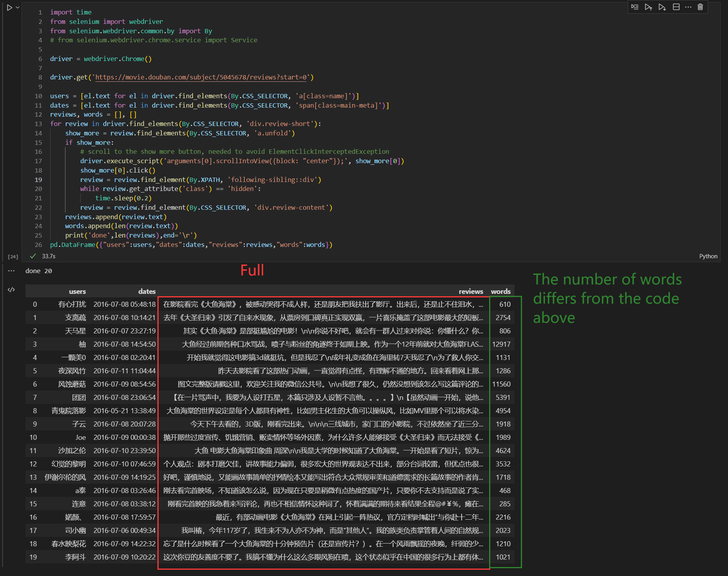
Task: Click date '2016-07-10 23:39:50'
Action: pyautogui.click(x=125, y=451)
